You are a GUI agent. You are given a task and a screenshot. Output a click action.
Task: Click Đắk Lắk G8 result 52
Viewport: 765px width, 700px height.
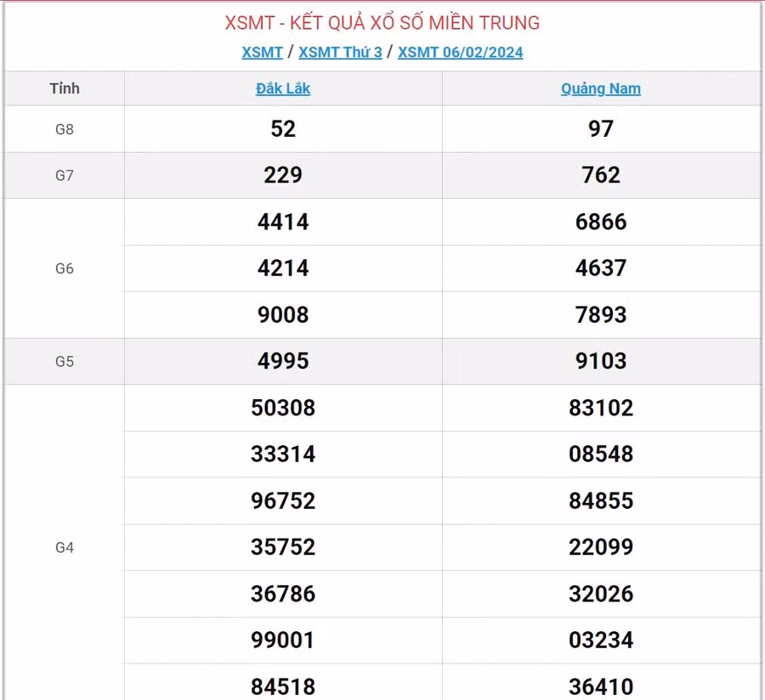283,129
